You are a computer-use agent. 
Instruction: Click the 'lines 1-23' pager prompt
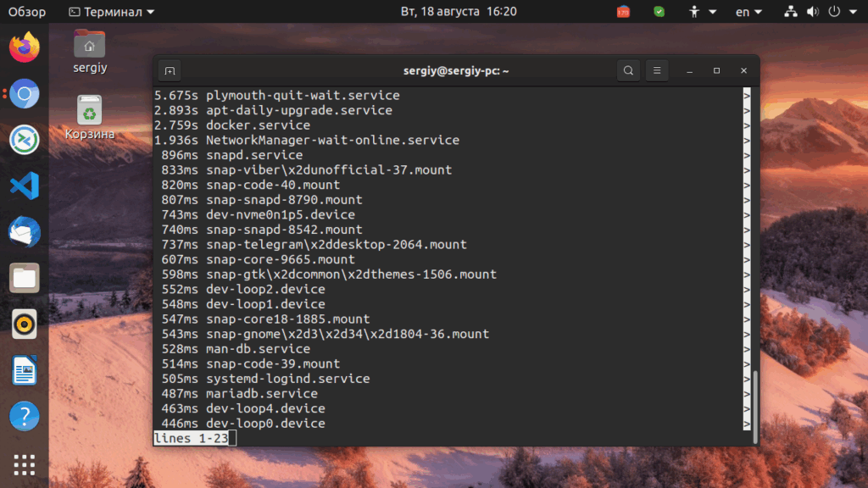click(192, 438)
